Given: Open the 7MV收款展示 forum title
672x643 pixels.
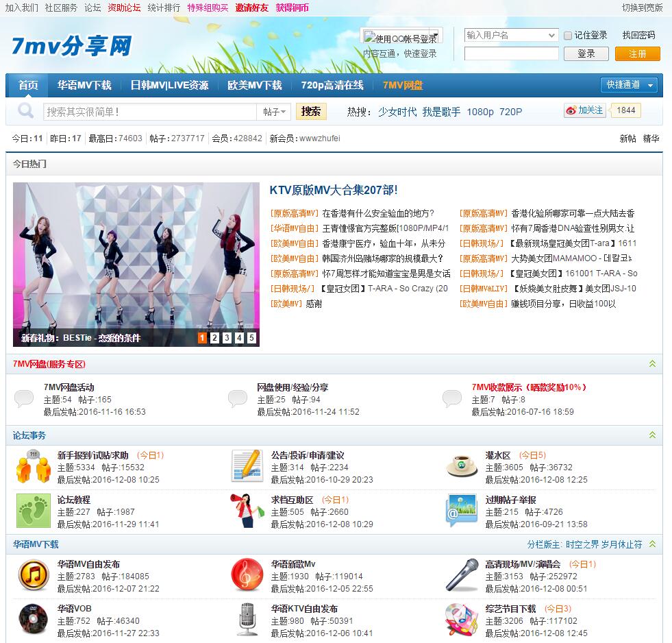Looking at the screenshot, I should (529, 387).
